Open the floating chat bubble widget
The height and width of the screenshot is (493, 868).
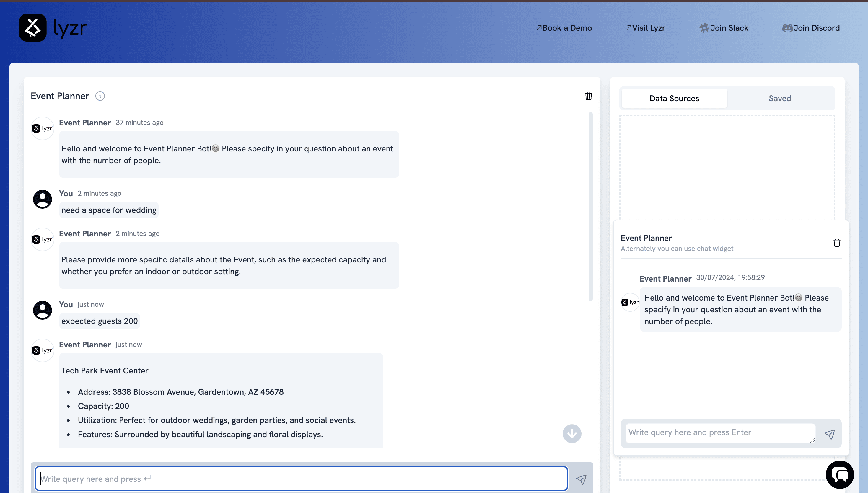(840, 475)
